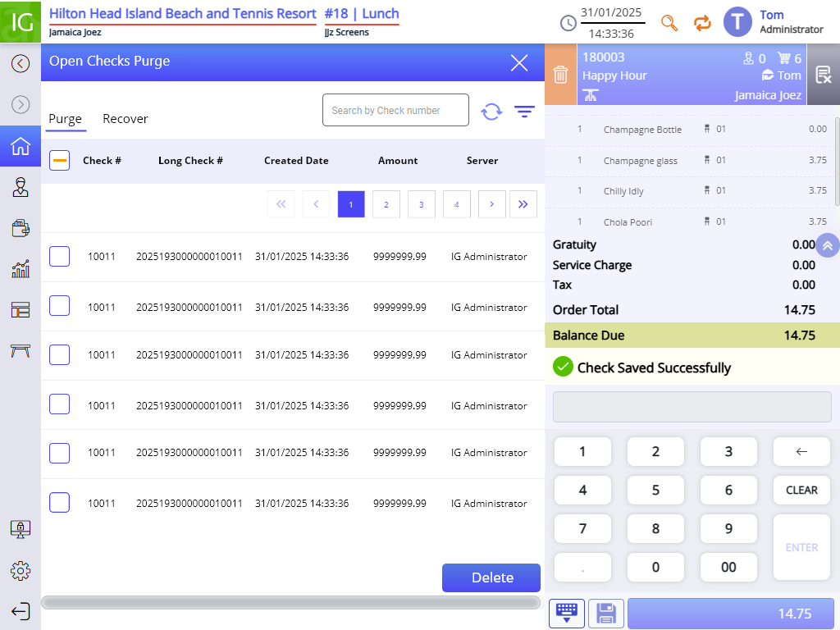This screenshot has height=630, width=840.
Task: Click the ENTER keypad button
Action: click(x=801, y=547)
